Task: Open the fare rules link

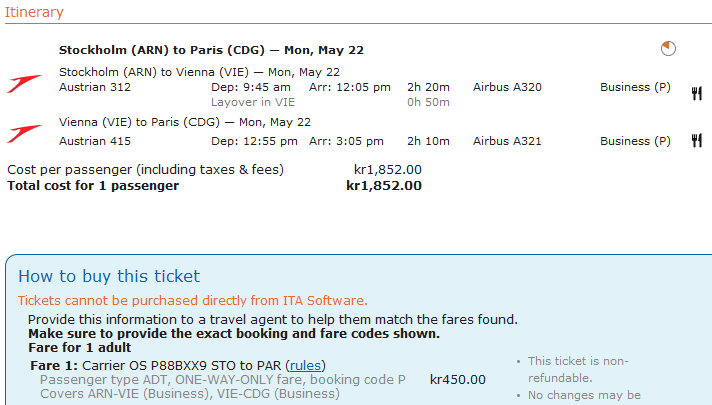Action: [305, 365]
